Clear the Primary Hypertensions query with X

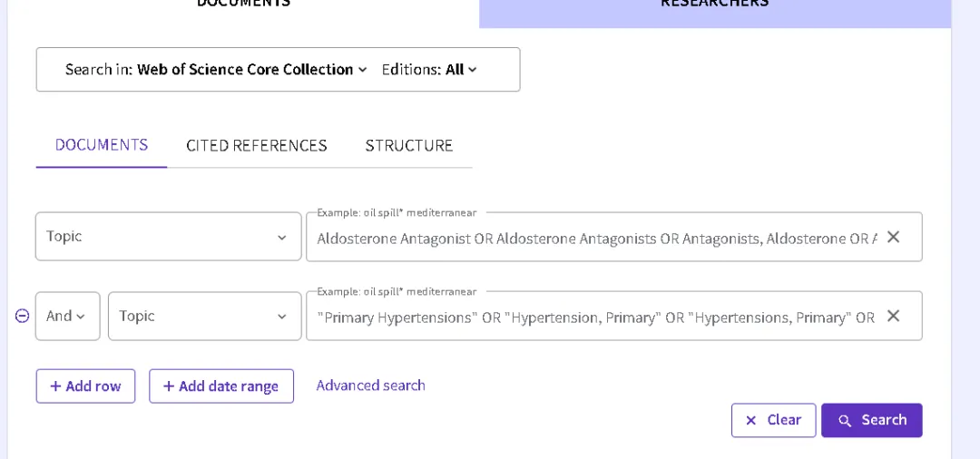point(893,316)
